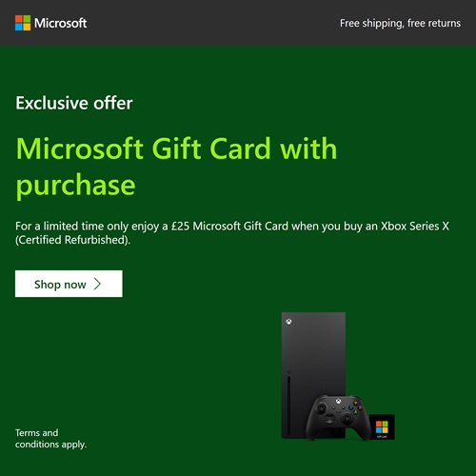
Task: Open Terms and conditions apply text
Action: point(50,439)
